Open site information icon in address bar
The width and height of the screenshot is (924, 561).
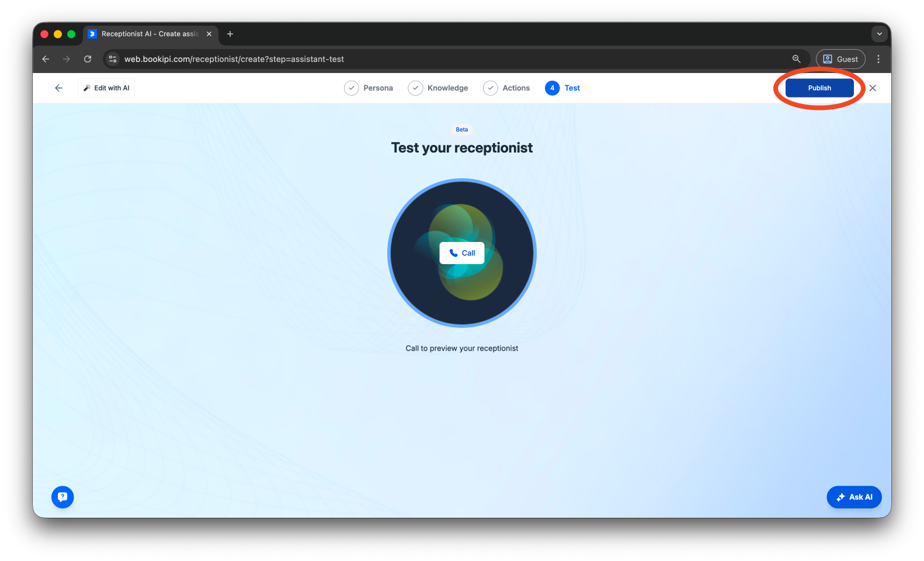pos(113,59)
